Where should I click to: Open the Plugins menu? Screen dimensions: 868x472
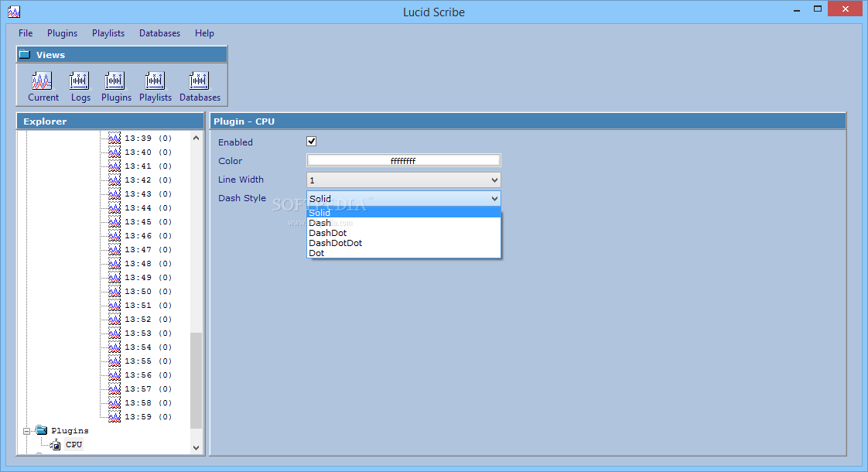(x=62, y=33)
